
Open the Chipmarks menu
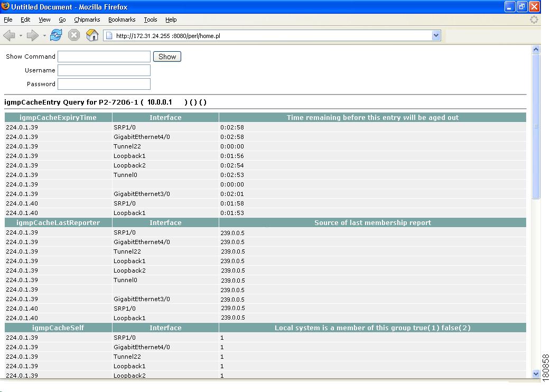(87, 20)
